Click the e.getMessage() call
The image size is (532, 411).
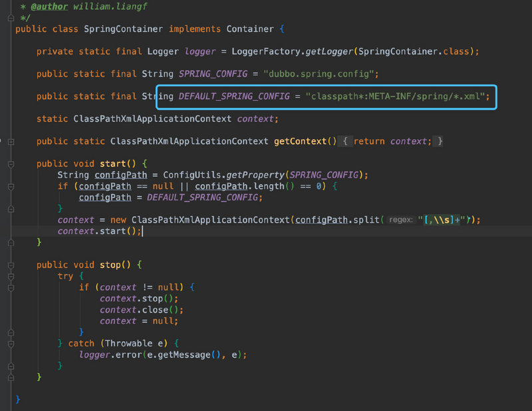pyautogui.click(x=184, y=354)
